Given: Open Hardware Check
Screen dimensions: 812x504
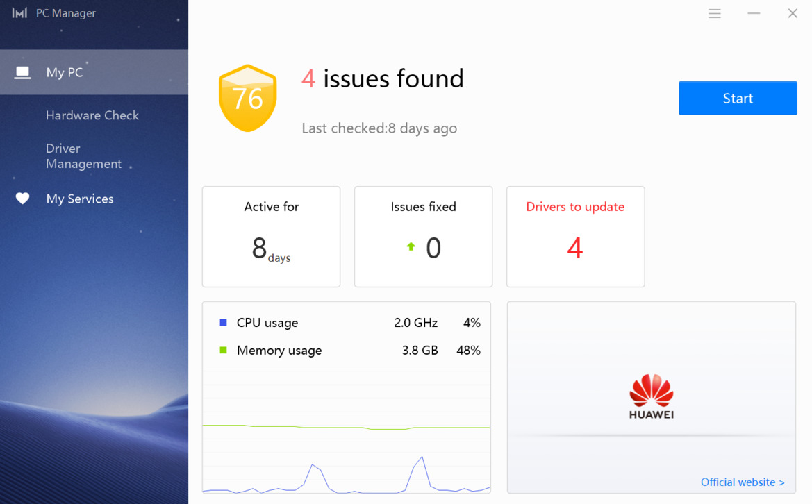Looking at the screenshot, I should pyautogui.click(x=92, y=115).
